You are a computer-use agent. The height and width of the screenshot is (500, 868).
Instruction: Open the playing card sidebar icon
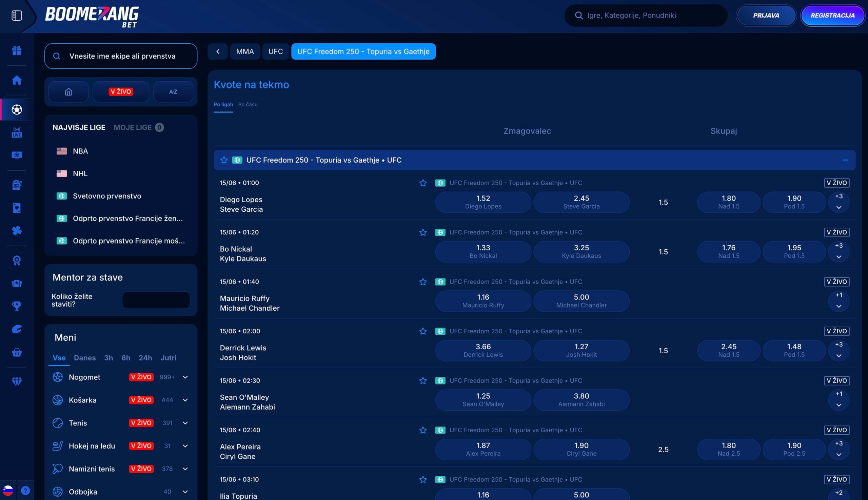tap(17, 208)
